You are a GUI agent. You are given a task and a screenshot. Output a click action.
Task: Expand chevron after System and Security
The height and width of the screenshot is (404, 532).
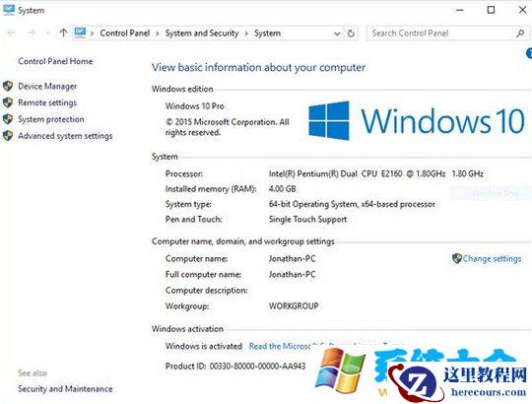coord(246,34)
